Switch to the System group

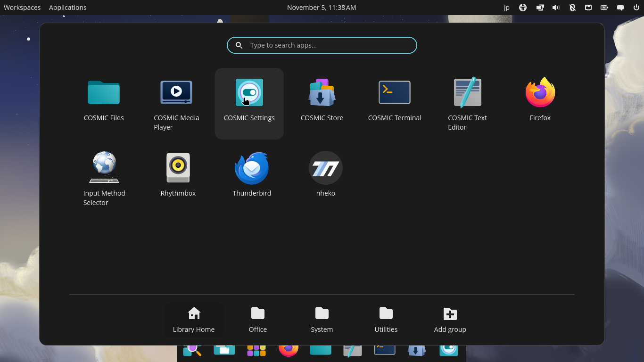(322, 320)
